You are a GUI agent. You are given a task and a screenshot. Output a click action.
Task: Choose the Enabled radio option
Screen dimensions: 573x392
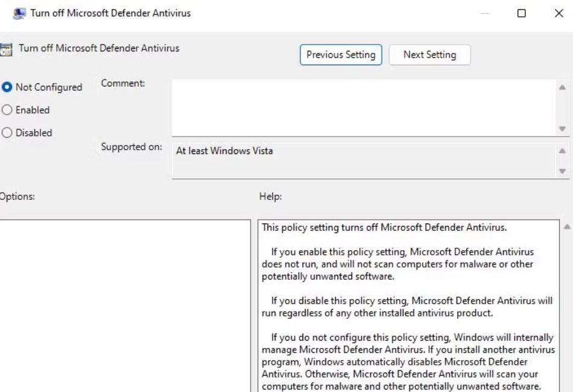[x=7, y=110]
